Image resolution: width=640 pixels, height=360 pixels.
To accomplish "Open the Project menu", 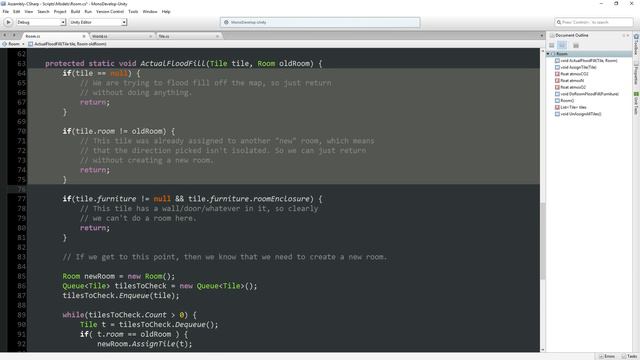I will click(x=60, y=11).
